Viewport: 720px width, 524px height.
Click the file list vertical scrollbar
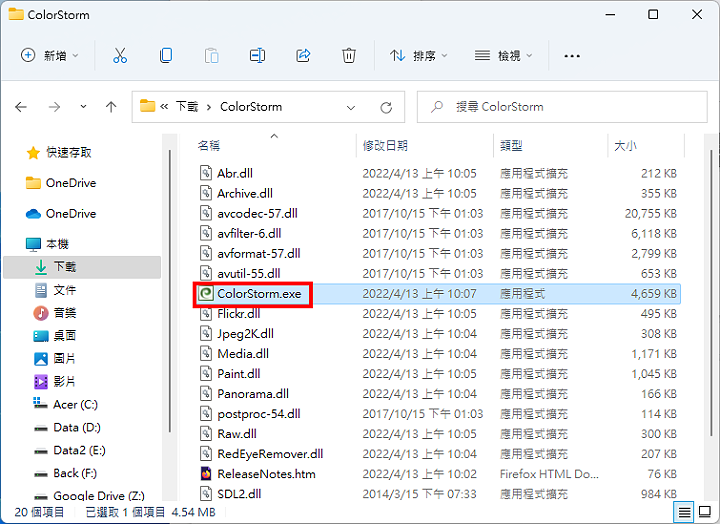click(x=712, y=294)
